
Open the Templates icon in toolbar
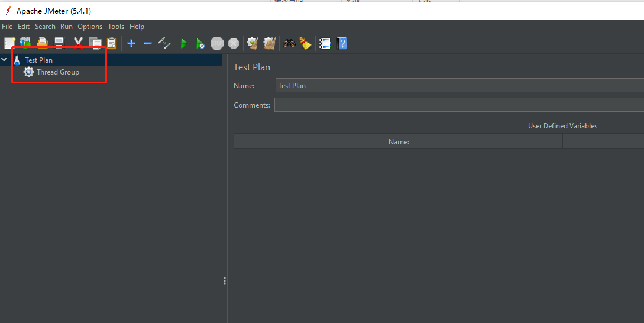click(x=25, y=43)
